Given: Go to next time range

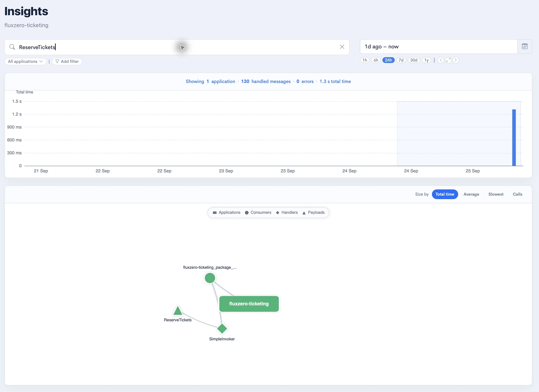Looking at the screenshot, I should pyautogui.click(x=455, y=60).
